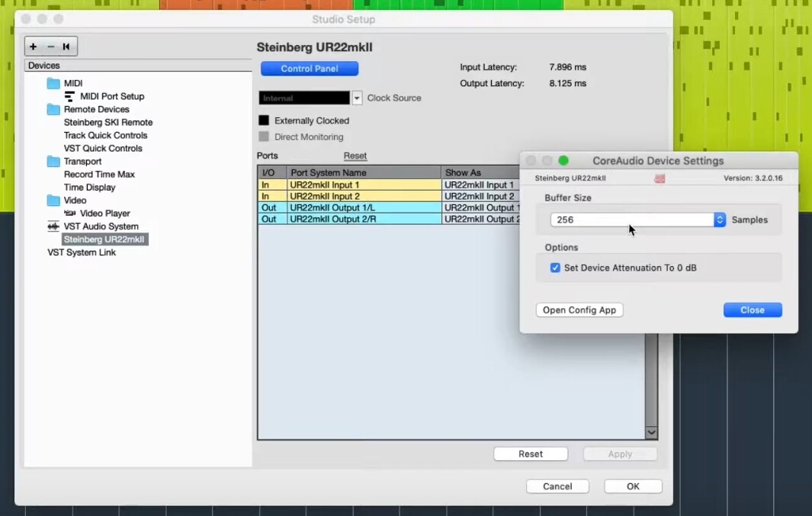The image size is (812, 516).
Task: Click the reset device list icon
Action: 66,46
